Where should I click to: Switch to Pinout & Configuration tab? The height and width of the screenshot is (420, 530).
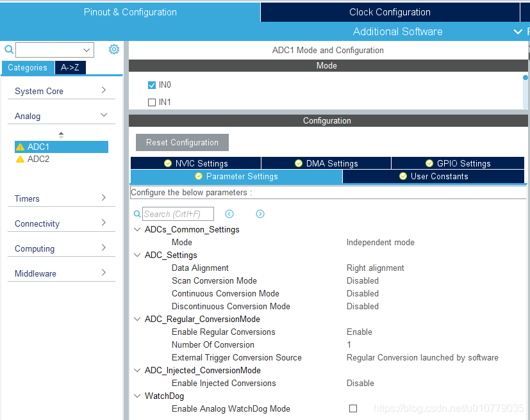[x=130, y=12]
